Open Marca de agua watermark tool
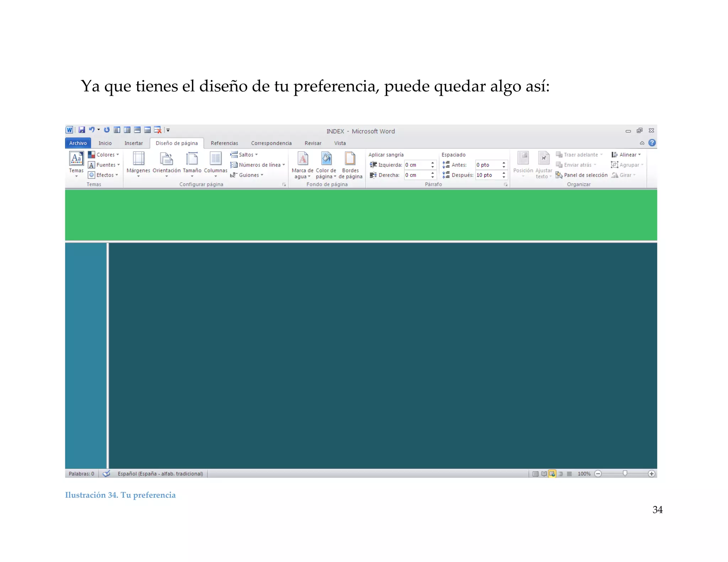 coord(303,159)
